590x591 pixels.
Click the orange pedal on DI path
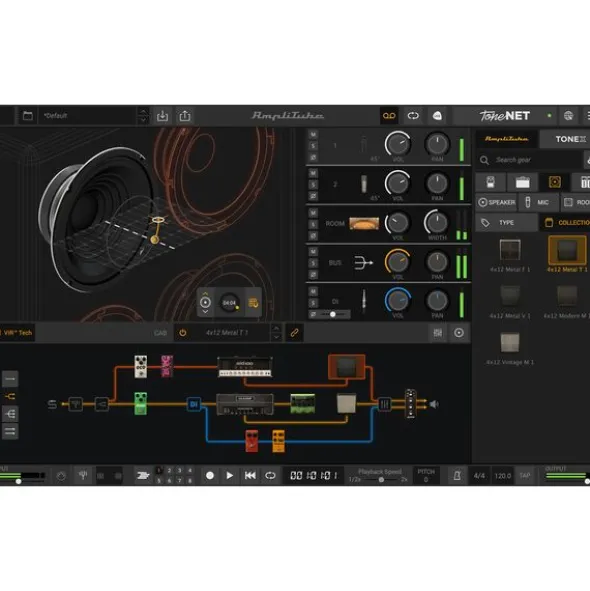pos(279,441)
